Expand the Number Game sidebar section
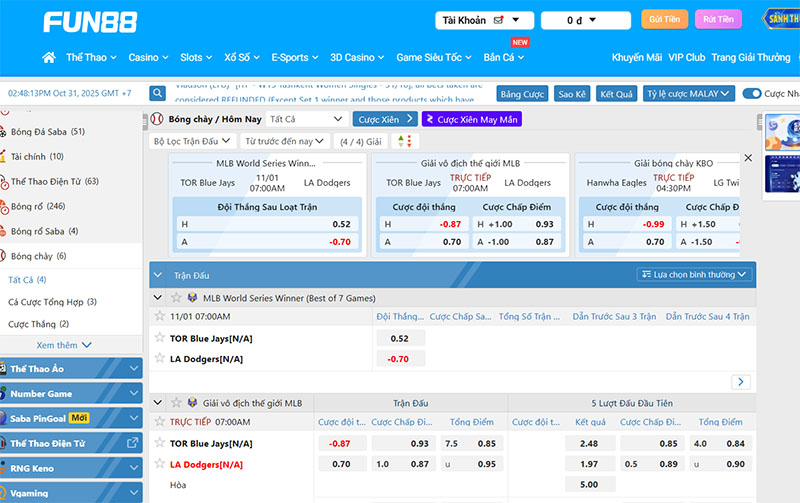This screenshot has width=800, height=503. click(x=71, y=394)
